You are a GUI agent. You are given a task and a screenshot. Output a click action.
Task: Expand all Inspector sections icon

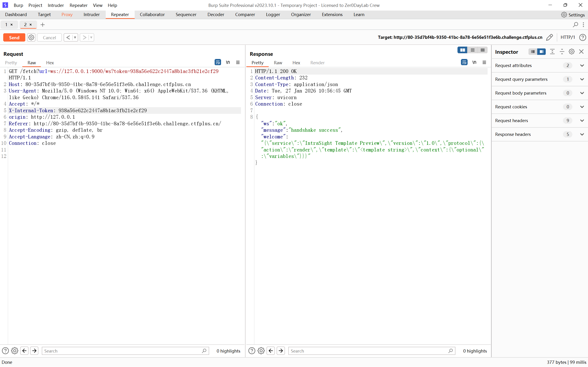coord(552,51)
